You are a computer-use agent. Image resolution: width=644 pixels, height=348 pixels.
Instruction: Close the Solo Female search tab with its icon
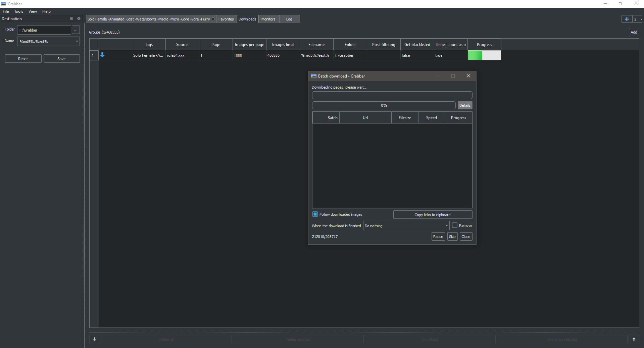coord(213,19)
